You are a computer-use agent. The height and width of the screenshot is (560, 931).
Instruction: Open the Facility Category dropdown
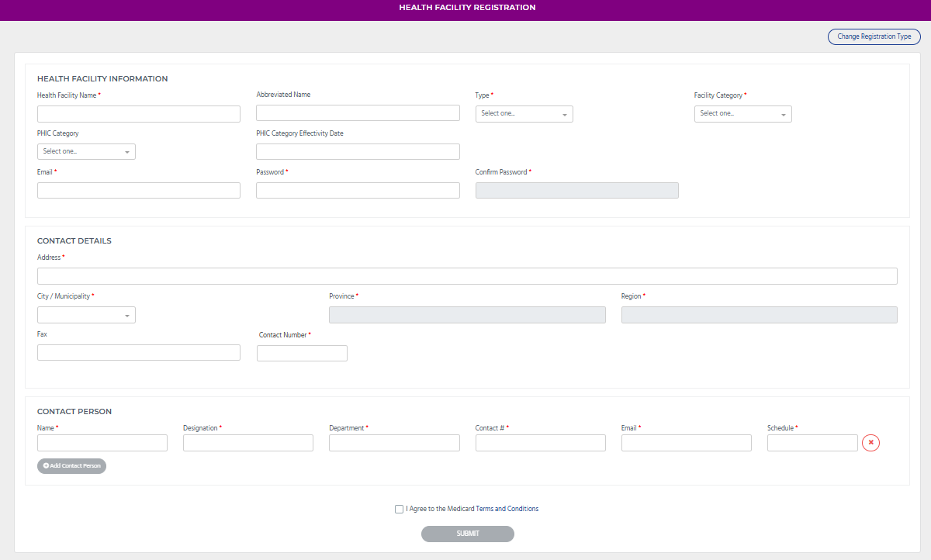coord(743,114)
